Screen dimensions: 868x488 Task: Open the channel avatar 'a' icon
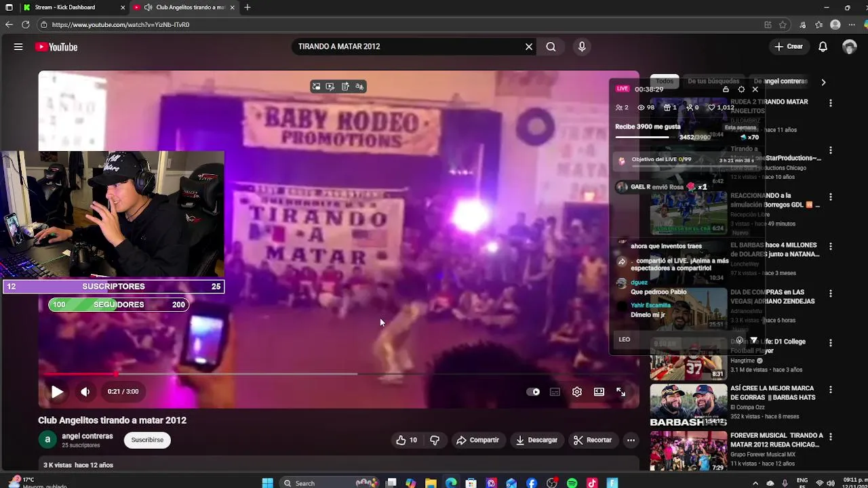pyautogui.click(x=47, y=439)
